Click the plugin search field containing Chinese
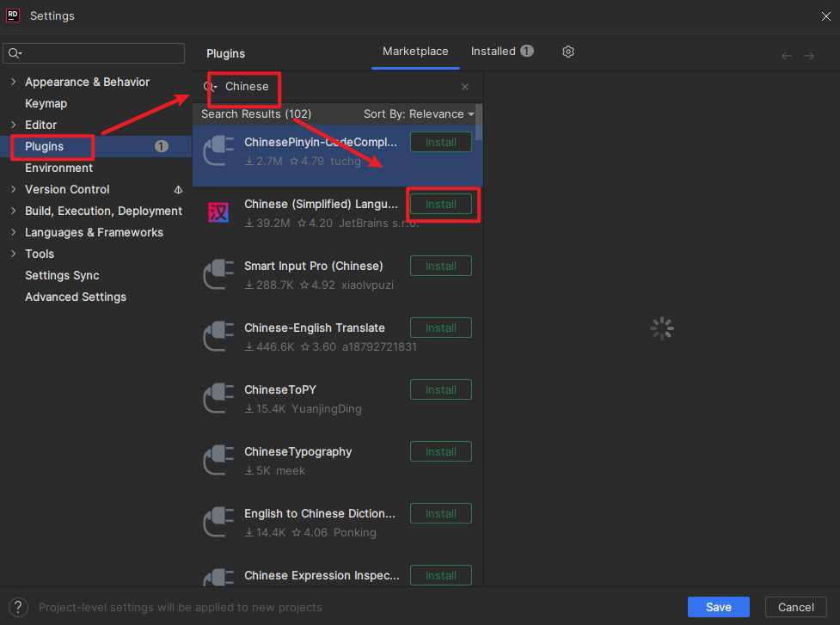The width and height of the screenshot is (840, 625). click(338, 87)
